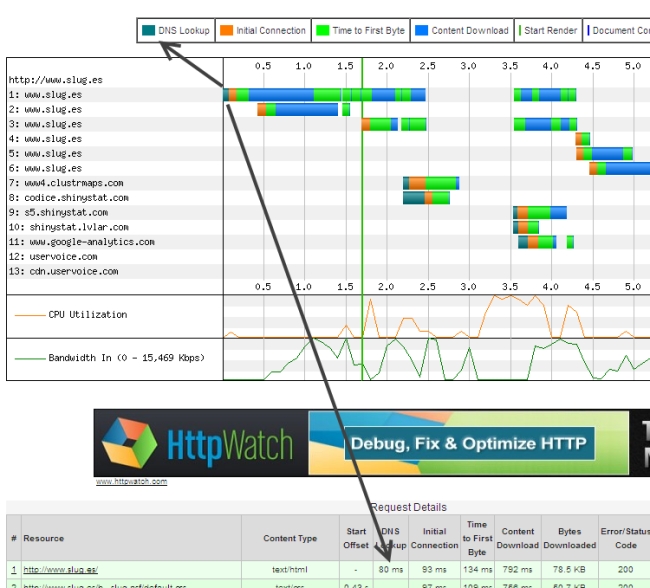Click the Bytes Downloaded column header

pos(570,538)
